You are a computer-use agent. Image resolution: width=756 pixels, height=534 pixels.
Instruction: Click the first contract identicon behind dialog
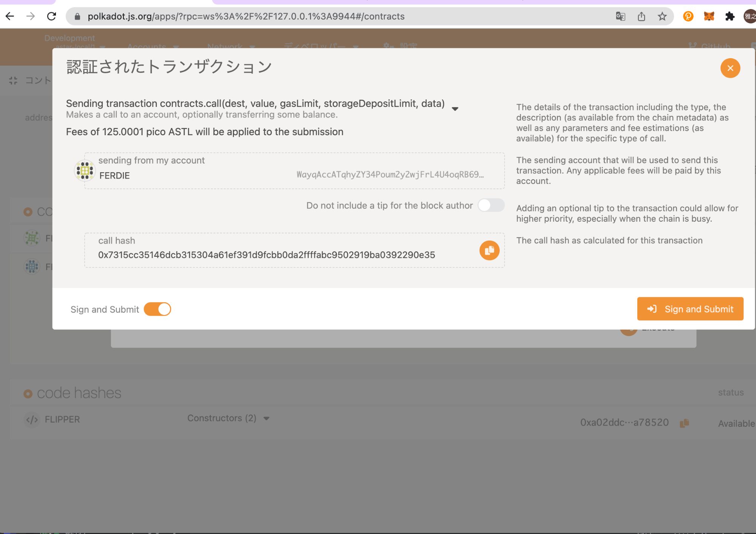point(32,238)
